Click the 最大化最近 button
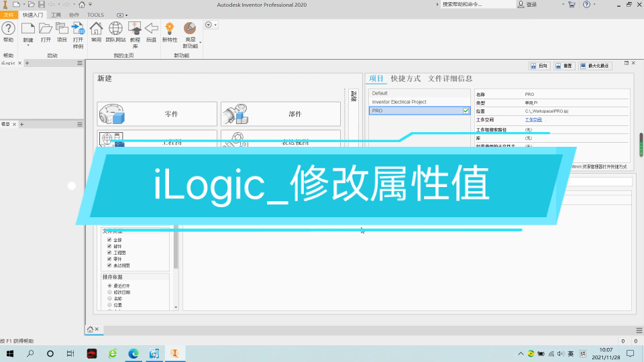The image size is (644, 362). tap(596, 66)
